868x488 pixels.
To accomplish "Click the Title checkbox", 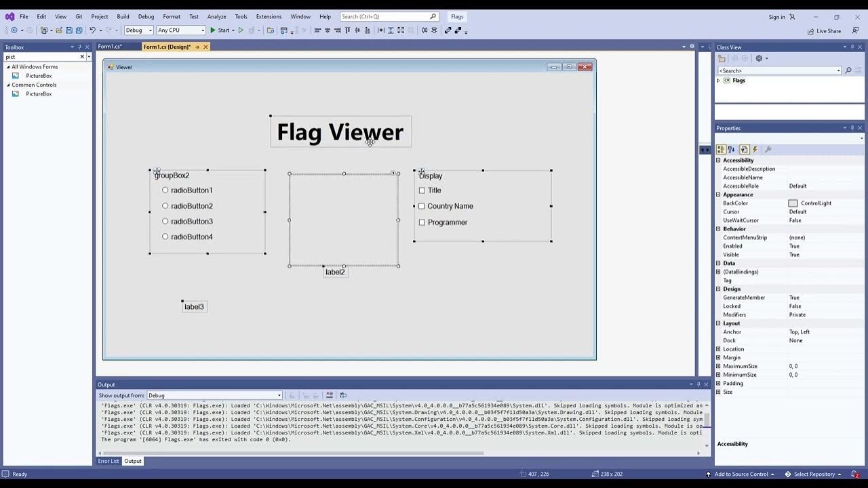I will (x=422, y=190).
